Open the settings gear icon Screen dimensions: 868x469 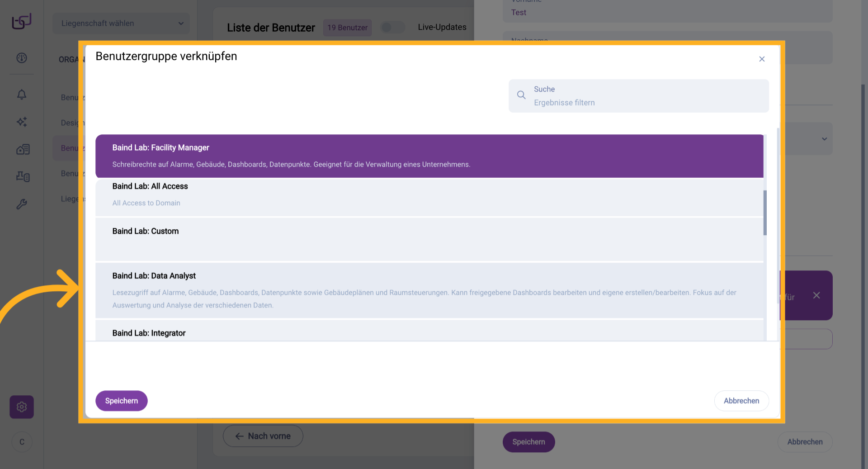coord(22,407)
